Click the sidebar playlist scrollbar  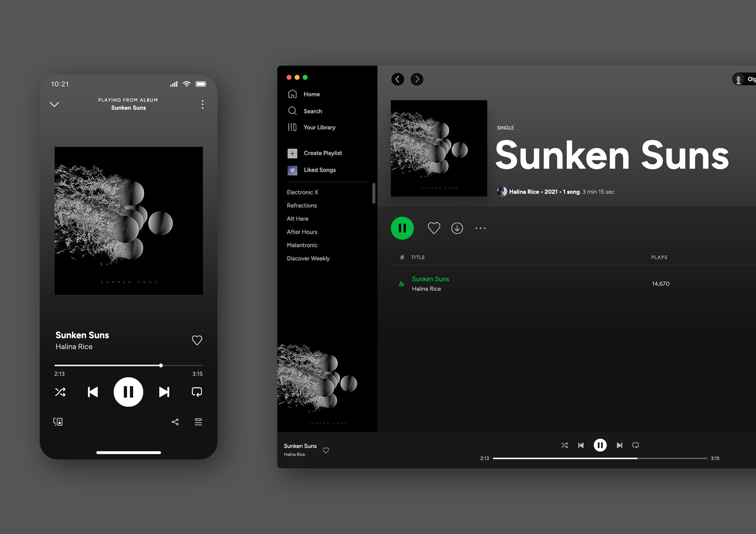(374, 193)
